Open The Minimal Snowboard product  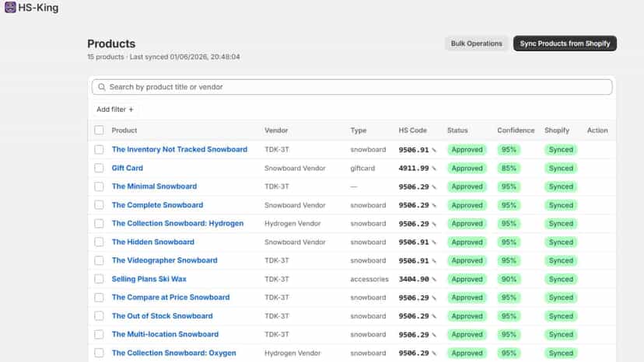pos(155,186)
